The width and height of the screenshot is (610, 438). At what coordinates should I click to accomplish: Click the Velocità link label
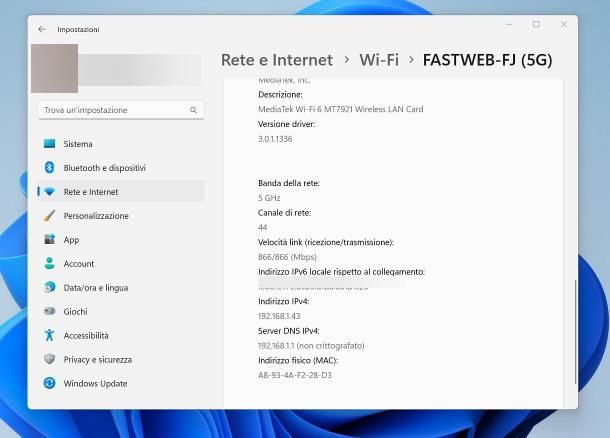pyautogui.click(x=326, y=242)
